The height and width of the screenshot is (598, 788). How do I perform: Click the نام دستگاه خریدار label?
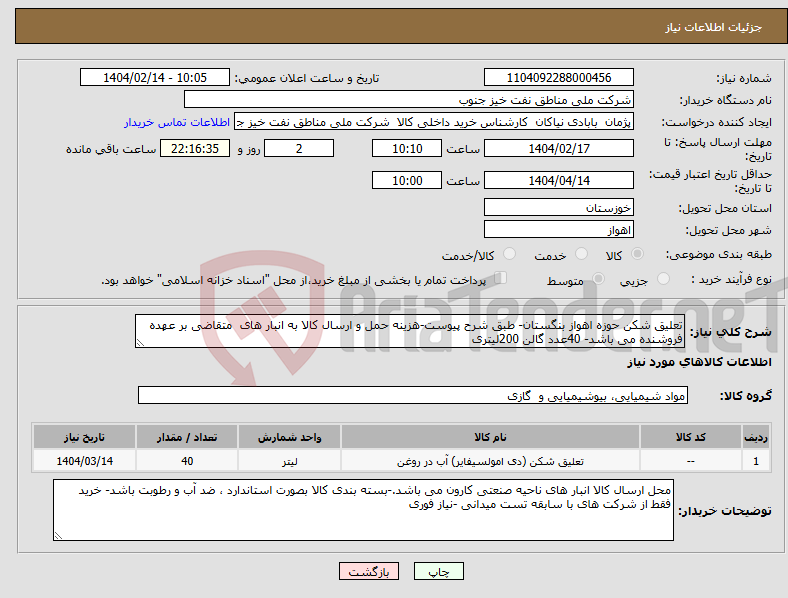(x=725, y=101)
